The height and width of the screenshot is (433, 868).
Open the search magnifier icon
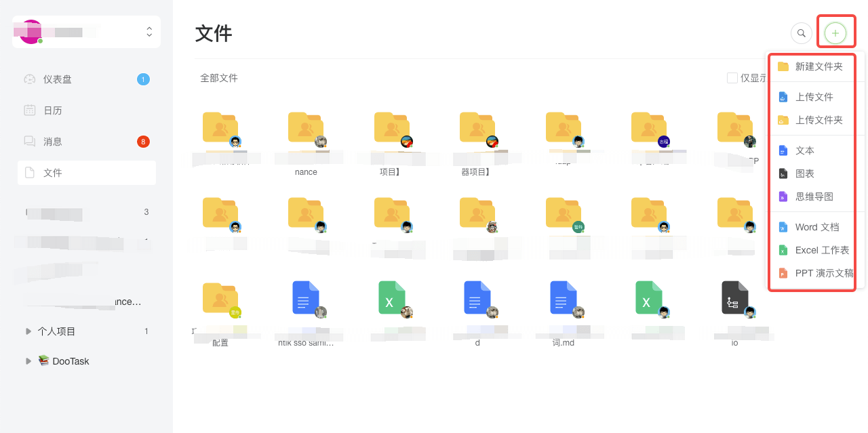pyautogui.click(x=801, y=33)
